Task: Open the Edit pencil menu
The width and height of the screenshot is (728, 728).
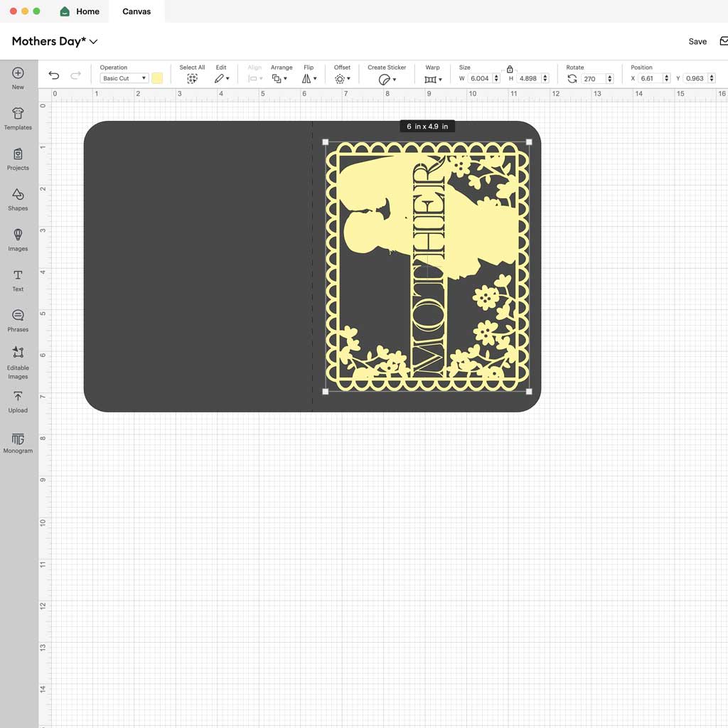Action: (x=222, y=79)
